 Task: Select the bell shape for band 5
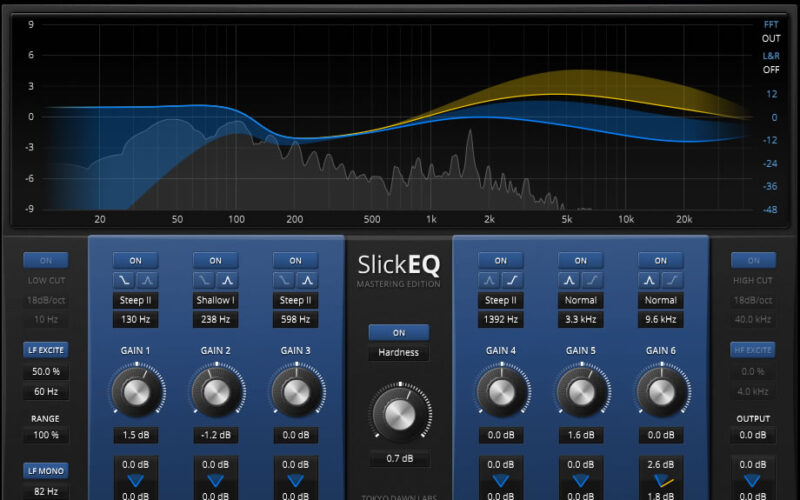pyautogui.click(x=570, y=280)
